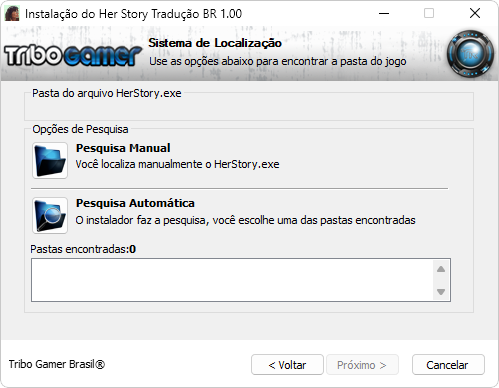Click the Tribo Gamer logo banner

click(73, 55)
